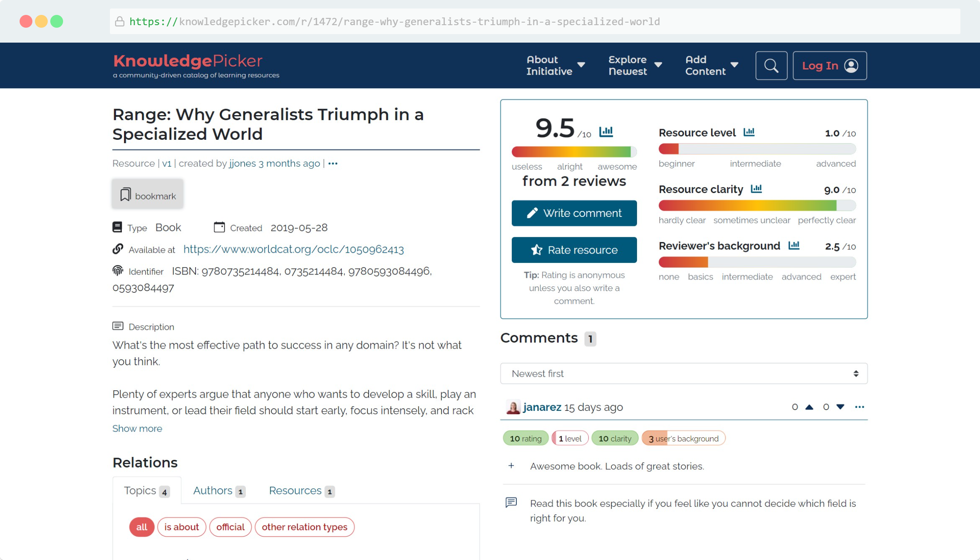The width and height of the screenshot is (980, 560).
Task: Click Show more under description
Action: click(137, 428)
